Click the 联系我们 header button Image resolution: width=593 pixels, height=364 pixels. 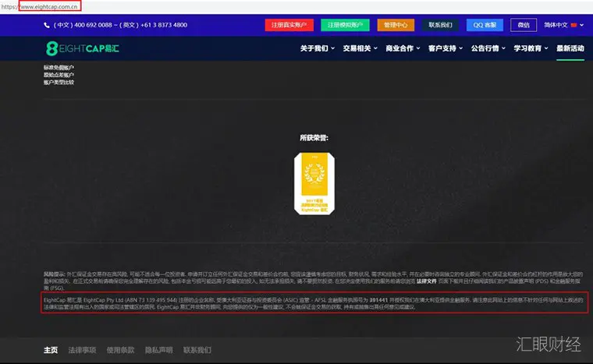[440, 25]
